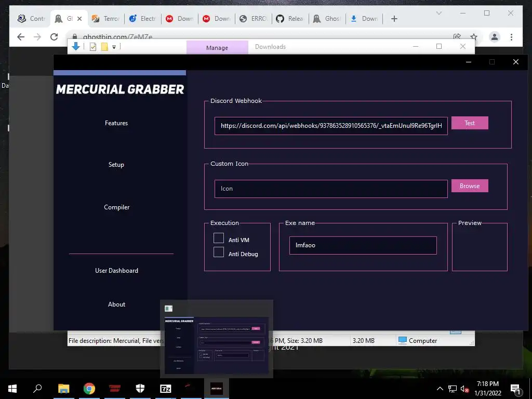The image size is (532, 399).
Task: Click the Mercurial taskbar preview thumbnail
Action: 217,345
